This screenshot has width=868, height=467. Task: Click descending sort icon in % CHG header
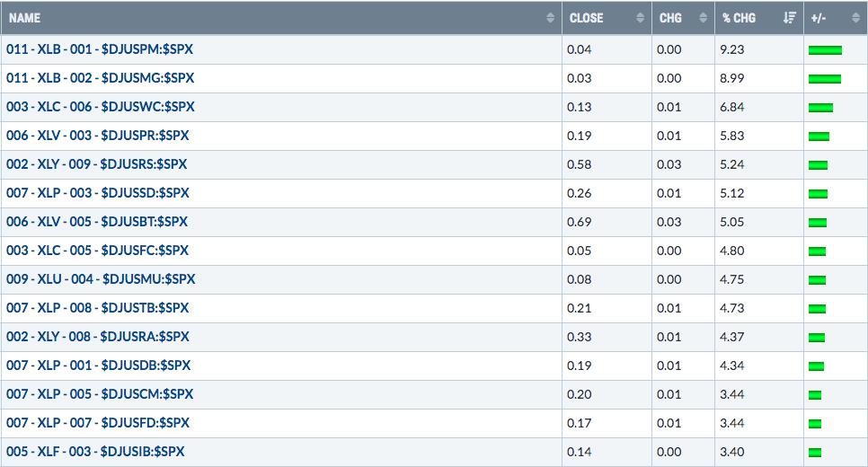pyautogui.click(x=790, y=18)
